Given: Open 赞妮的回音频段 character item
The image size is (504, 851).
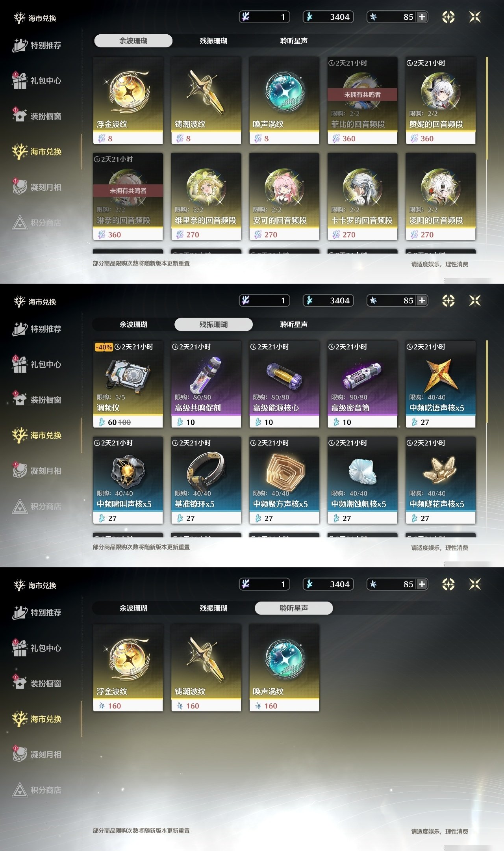Looking at the screenshot, I should tap(441, 100).
